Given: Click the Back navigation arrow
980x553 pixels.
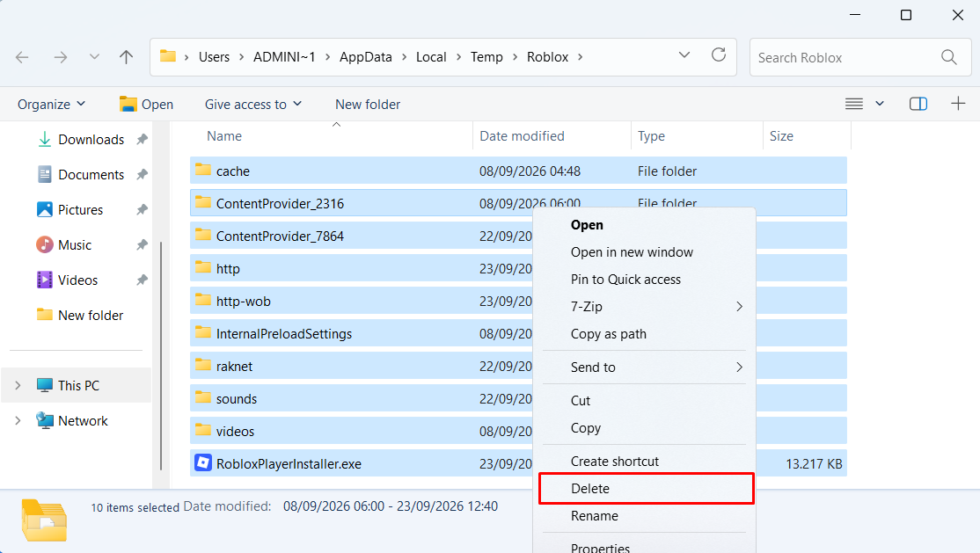Looking at the screenshot, I should click(22, 57).
